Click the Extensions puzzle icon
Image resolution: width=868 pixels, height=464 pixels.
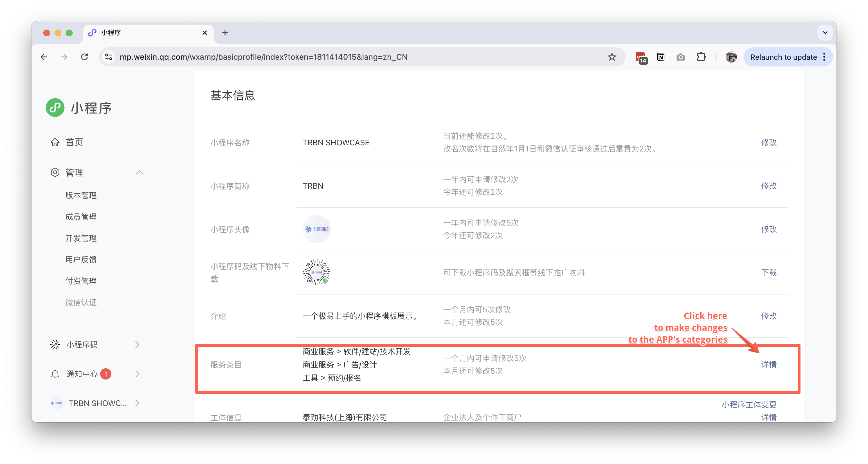[x=701, y=57]
